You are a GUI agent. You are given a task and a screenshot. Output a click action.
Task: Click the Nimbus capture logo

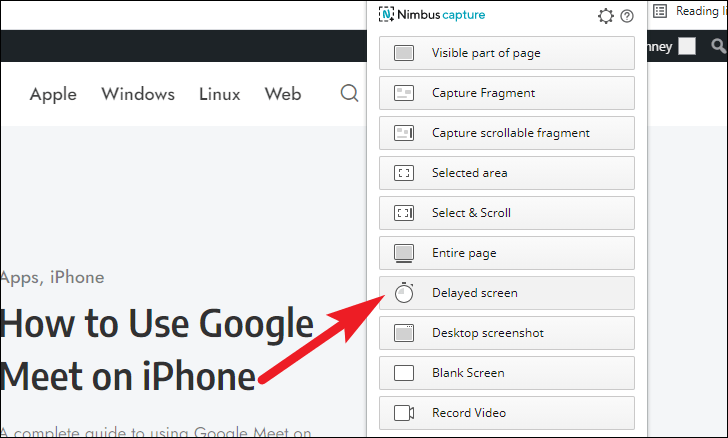click(x=432, y=14)
